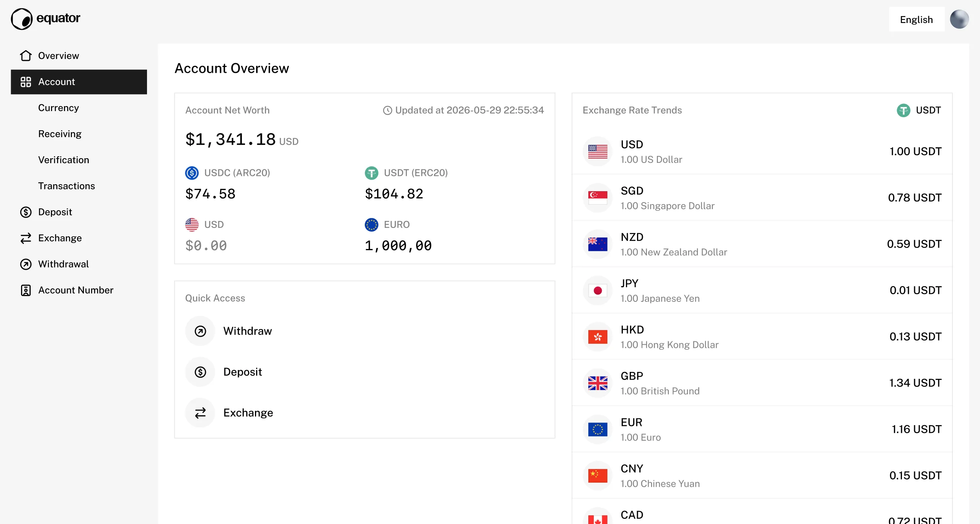Select the USDC balance $74.58
This screenshot has width=980, height=524.
coord(210,194)
